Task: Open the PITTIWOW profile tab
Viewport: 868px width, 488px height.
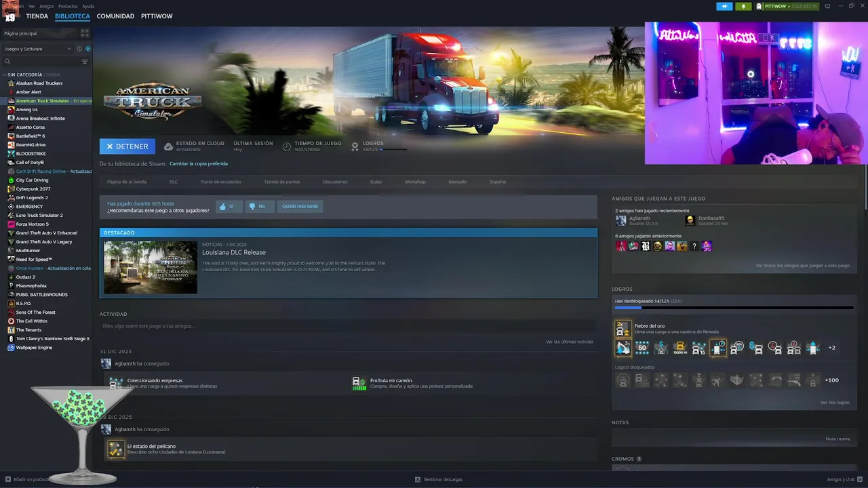Action: [x=157, y=16]
